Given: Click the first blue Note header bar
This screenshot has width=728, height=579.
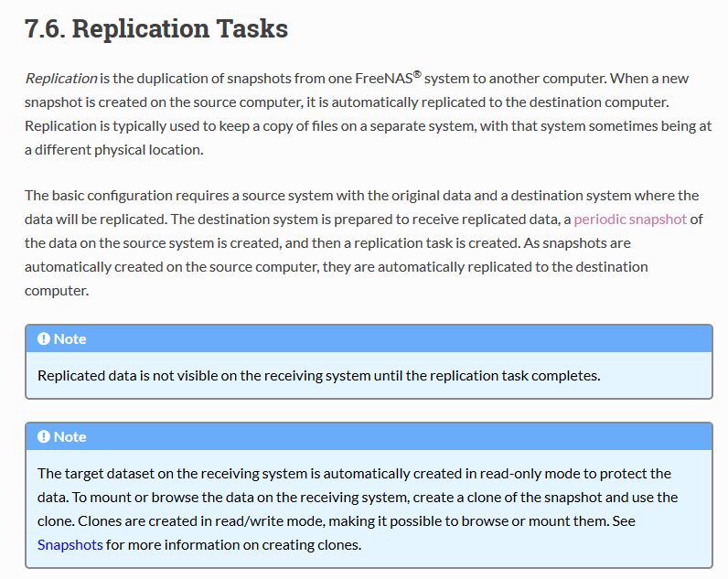Looking at the screenshot, I should 369,338.
